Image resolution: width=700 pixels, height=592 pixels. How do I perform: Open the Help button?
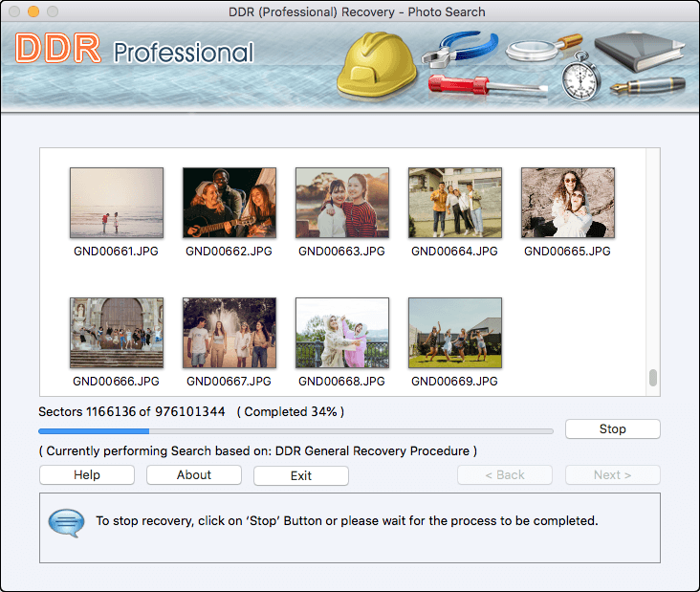87,475
